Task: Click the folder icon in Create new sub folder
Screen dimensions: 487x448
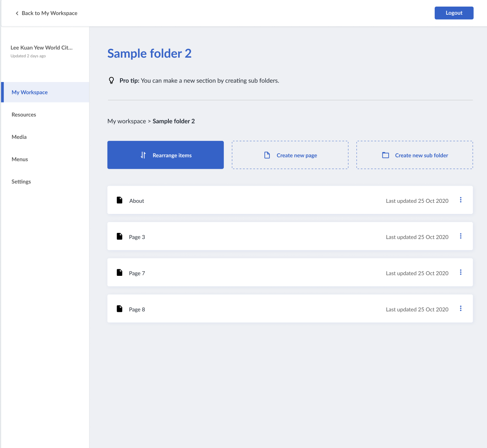Action: (385, 155)
